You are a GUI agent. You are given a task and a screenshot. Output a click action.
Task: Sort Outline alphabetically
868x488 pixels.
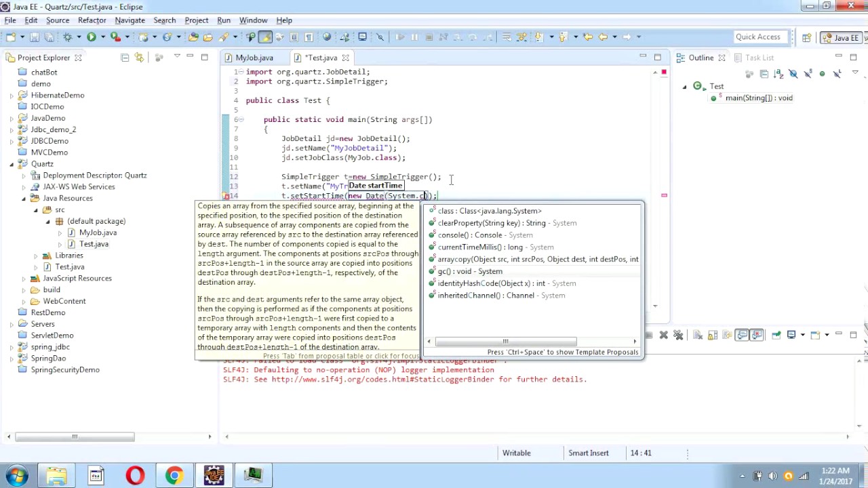coord(778,74)
